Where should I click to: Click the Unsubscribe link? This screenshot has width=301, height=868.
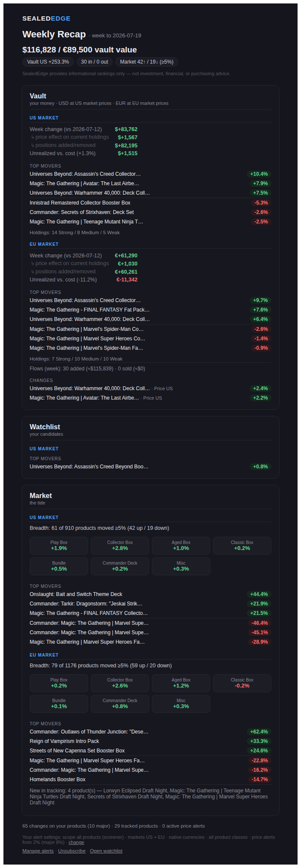[72, 851]
